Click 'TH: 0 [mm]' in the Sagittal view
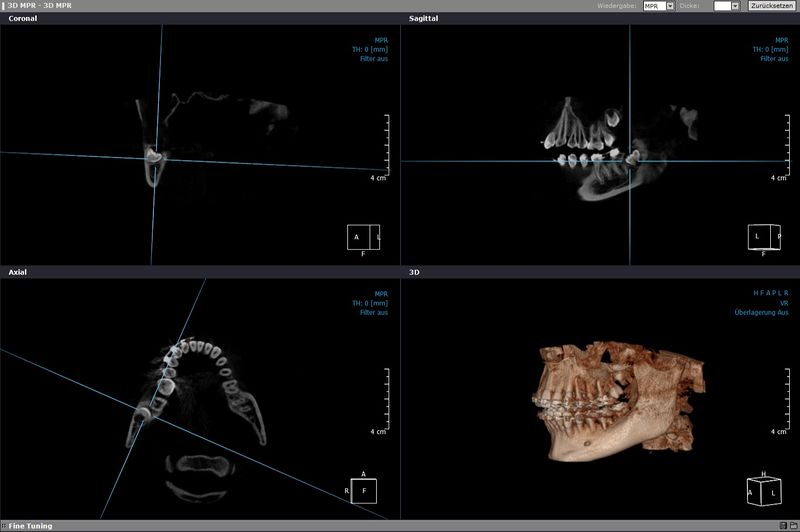 tap(770, 49)
